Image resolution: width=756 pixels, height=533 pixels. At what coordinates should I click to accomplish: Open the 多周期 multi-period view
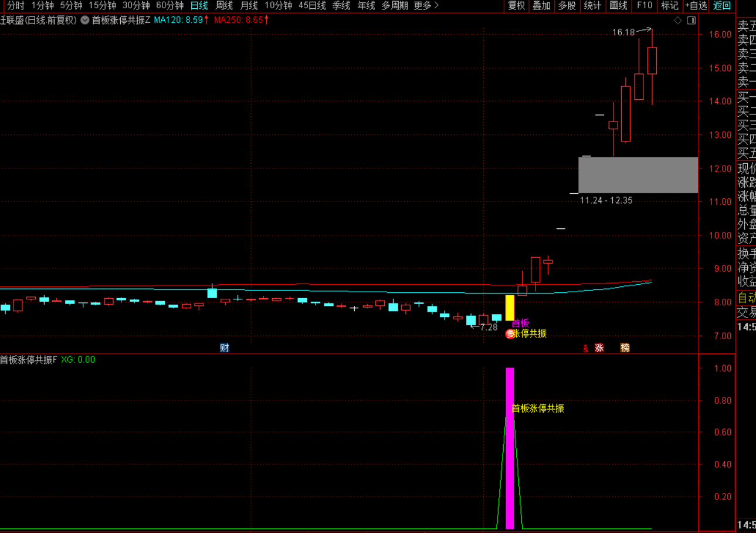tap(395, 6)
